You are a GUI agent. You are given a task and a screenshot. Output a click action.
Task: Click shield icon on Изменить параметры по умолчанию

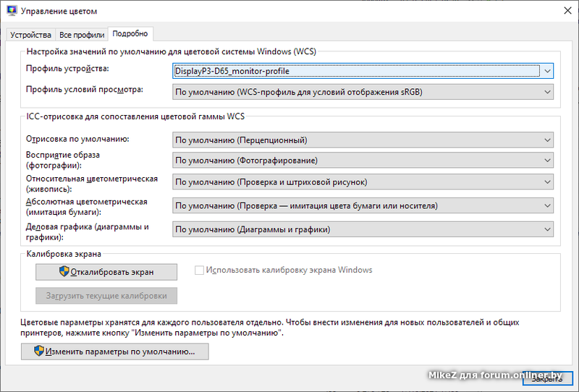coord(39,352)
